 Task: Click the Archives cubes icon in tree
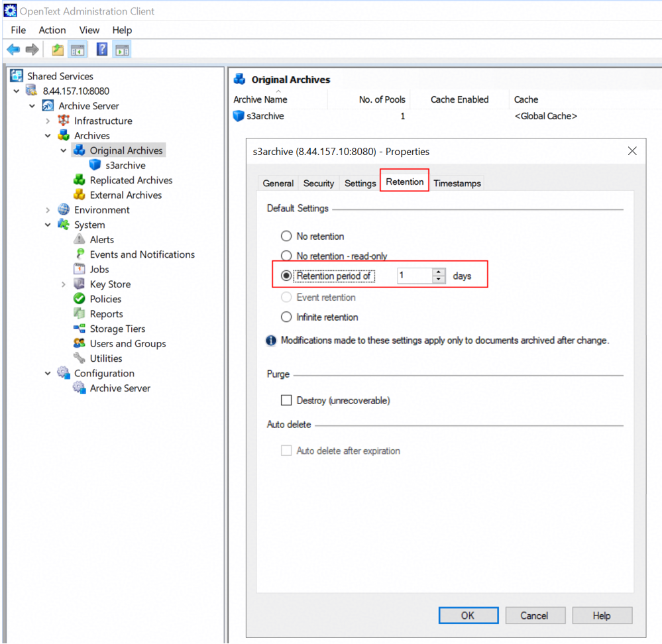(64, 135)
